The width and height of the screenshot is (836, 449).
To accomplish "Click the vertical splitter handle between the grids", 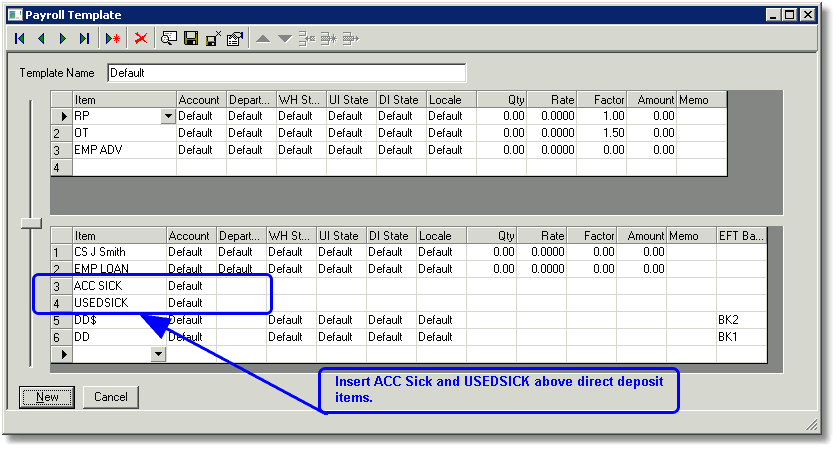I will 31,223.
